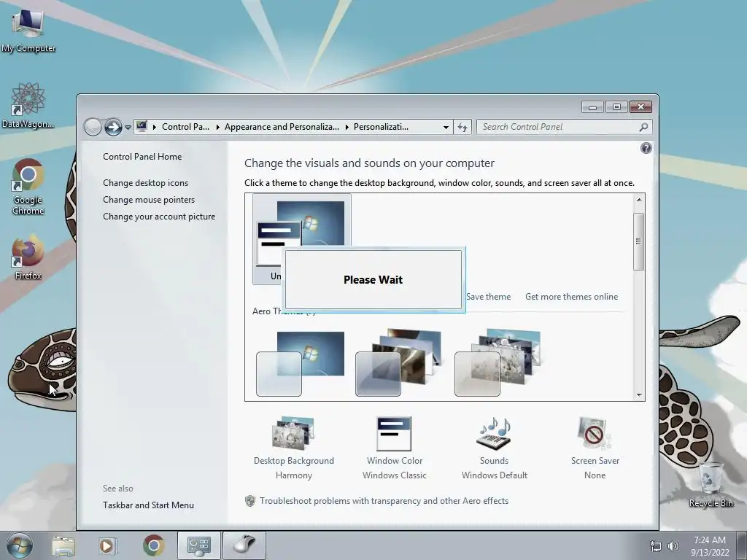Viewport: 747px width, 560px height.
Task: Click the network tray icon
Action: 656,545
